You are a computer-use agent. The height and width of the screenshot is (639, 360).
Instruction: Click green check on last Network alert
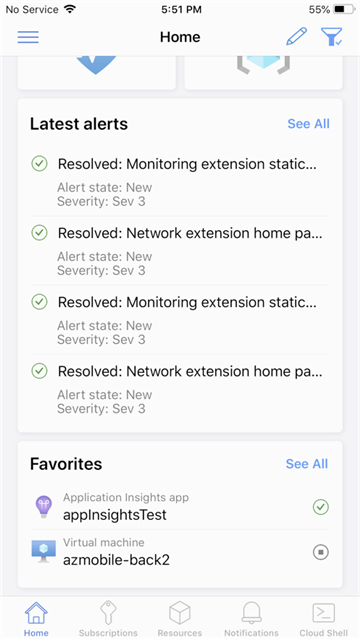(40, 371)
